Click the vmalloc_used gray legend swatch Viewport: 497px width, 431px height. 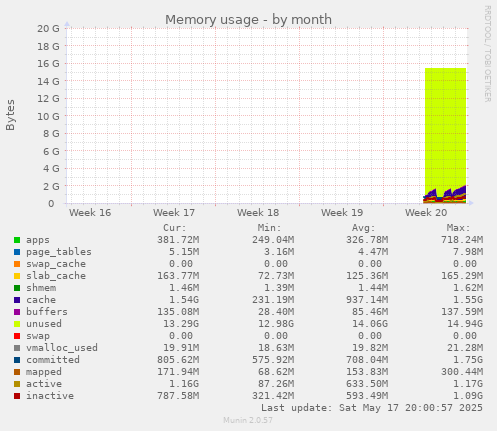(17, 348)
